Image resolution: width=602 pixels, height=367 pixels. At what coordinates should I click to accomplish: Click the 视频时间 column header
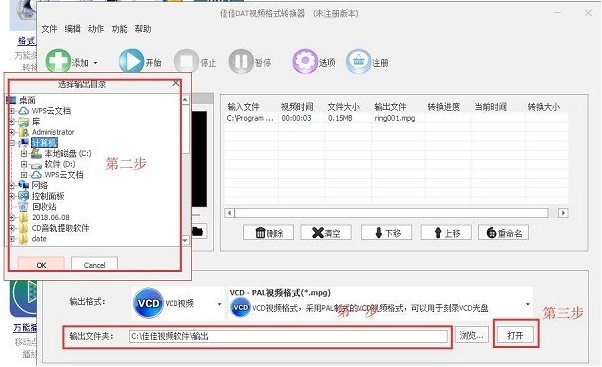(297, 107)
